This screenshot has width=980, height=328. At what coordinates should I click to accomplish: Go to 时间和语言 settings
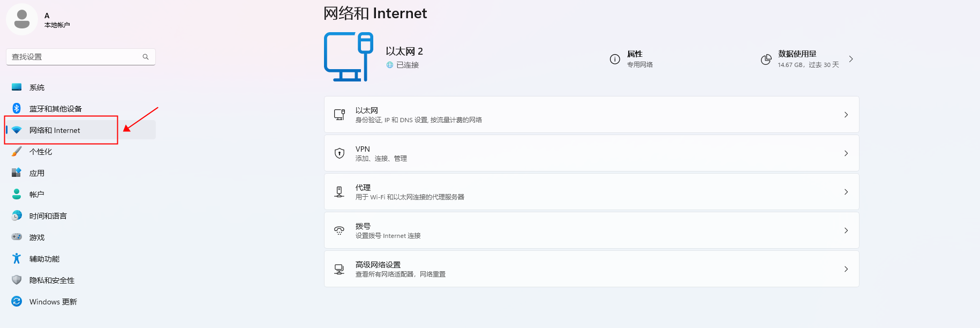[x=48, y=216]
